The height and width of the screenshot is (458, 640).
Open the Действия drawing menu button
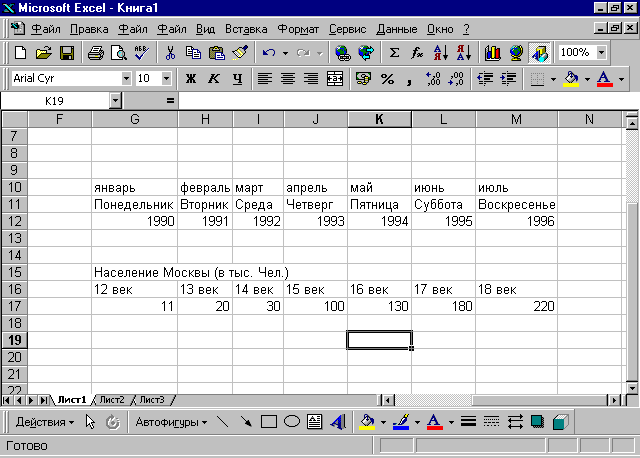pyautogui.click(x=44, y=422)
